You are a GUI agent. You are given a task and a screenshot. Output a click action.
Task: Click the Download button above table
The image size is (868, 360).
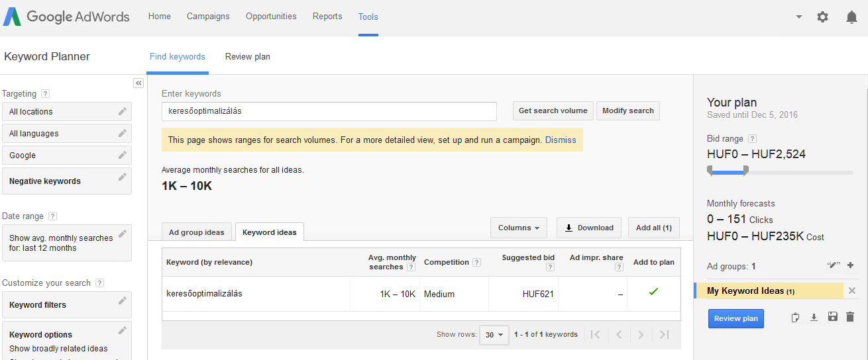(589, 228)
